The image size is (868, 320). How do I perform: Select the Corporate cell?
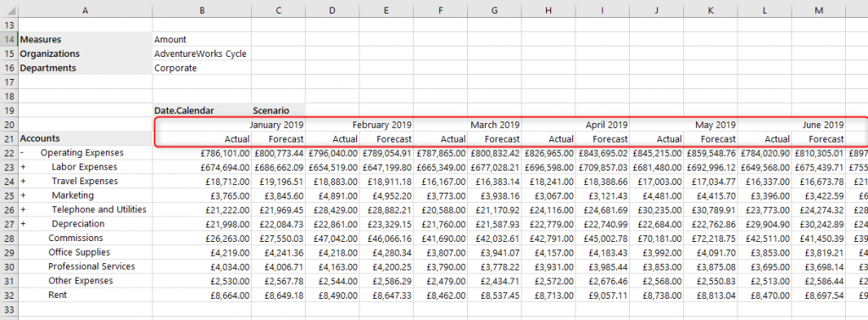(x=202, y=68)
